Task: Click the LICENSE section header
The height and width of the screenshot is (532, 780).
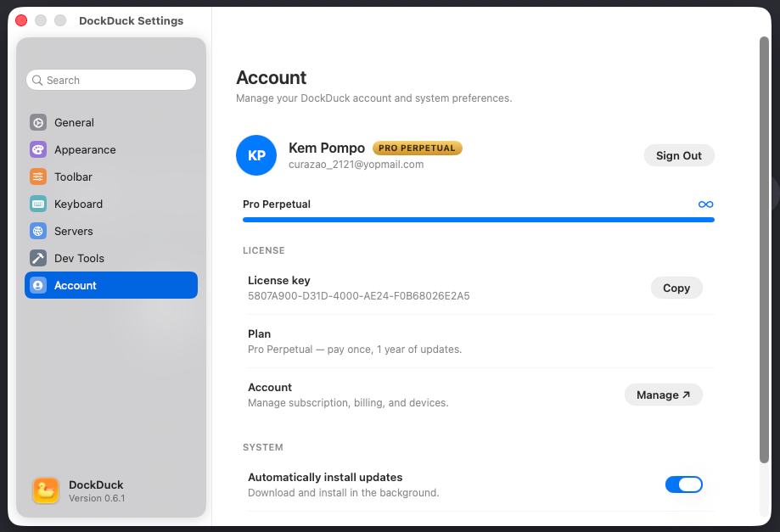Action: coord(264,250)
